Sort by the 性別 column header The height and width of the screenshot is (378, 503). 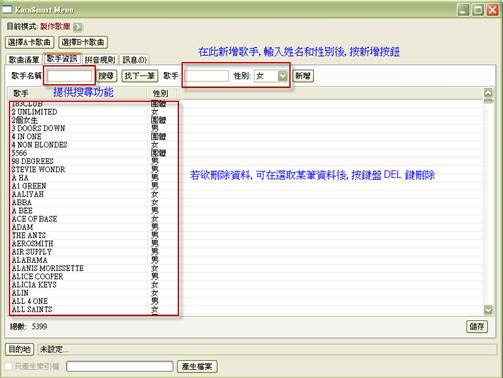tap(161, 93)
